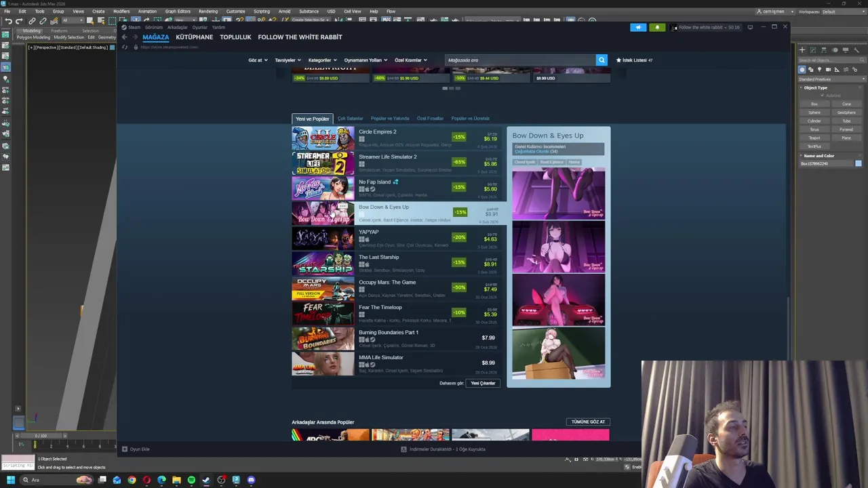
Task: Click Yeni Çıkanlar button
Action: tap(484, 383)
